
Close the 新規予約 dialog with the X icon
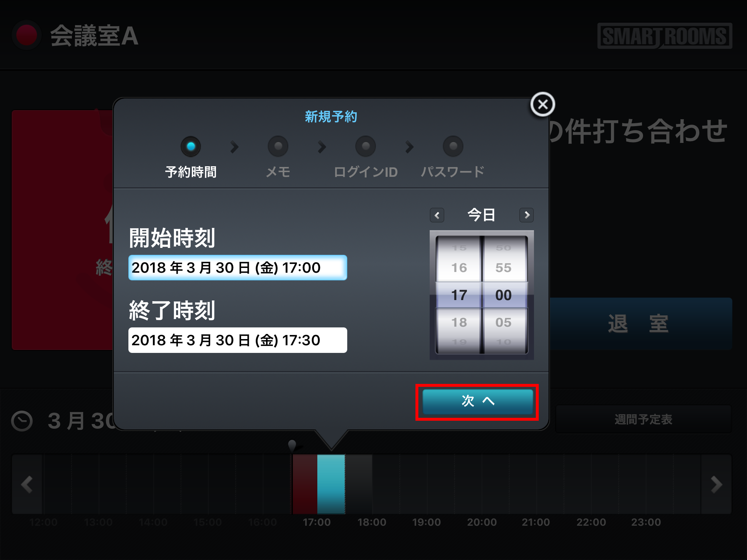click(x=542, y=104)
